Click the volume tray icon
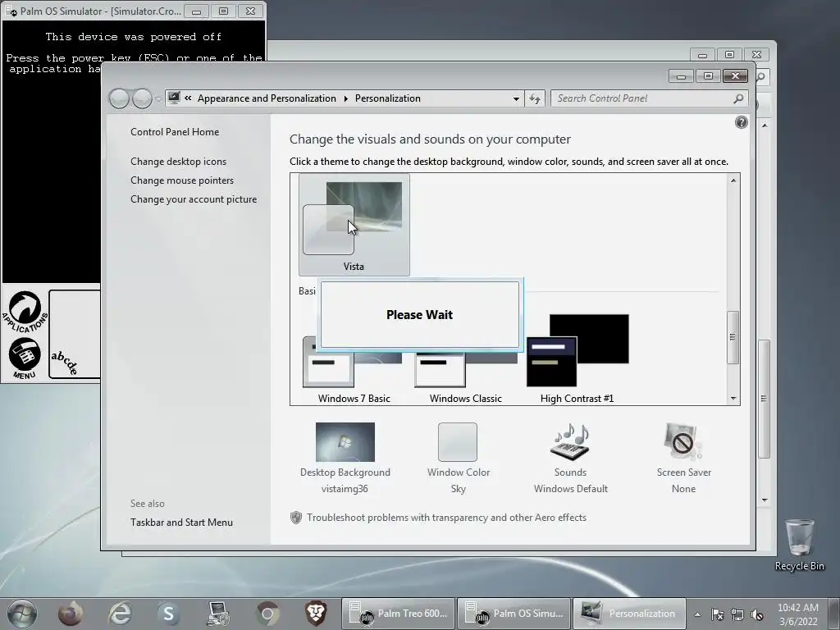The height and width of the screenshot is (630, 840). tap(757, 614)
